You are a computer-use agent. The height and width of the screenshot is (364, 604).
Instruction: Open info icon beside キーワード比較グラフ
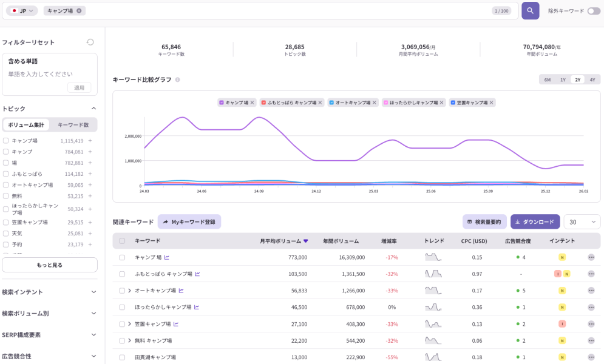coord(178,79)
